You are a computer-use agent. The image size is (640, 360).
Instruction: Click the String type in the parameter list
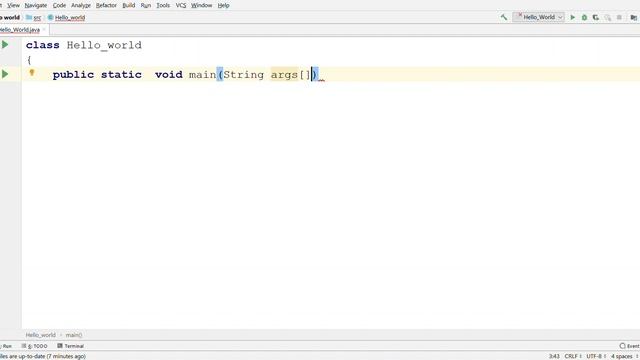coord(244,75)
